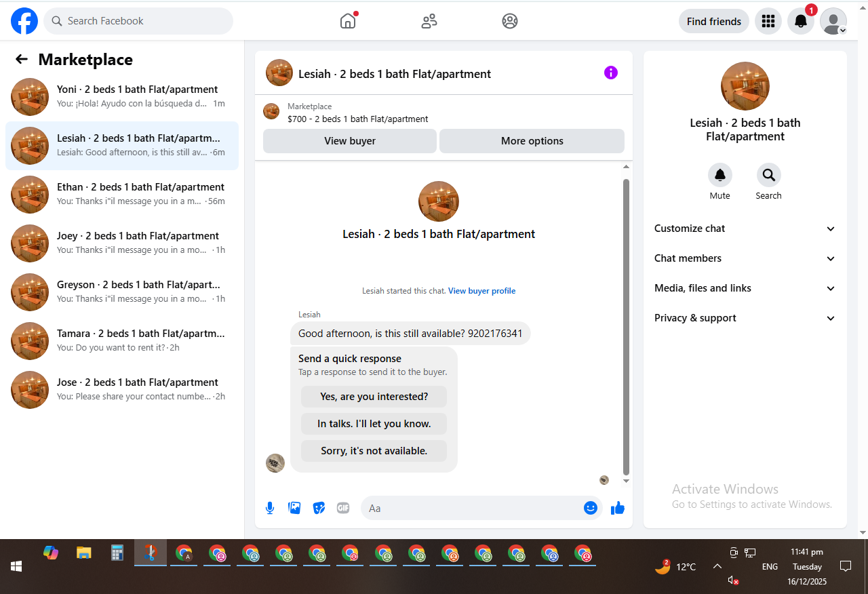Open the account profile avatar menu
The width and height of the screenshot is (868, 594).
tap(833, 21)
